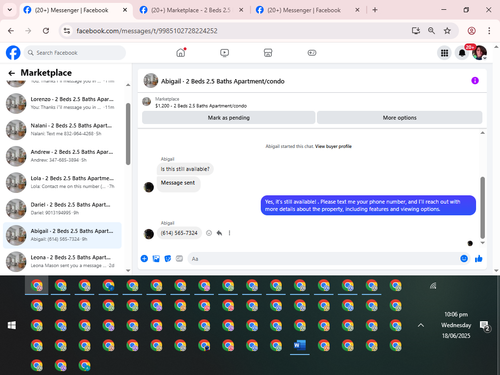Send a thumbs-up like
The image size is (500, 375).
click(x=479, y=258)
